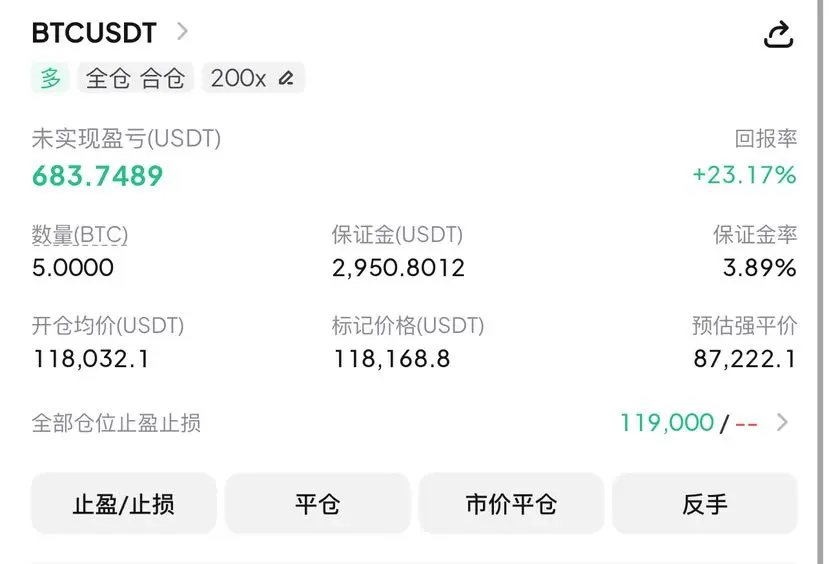Tap the unrealized PnL value 683.7489
829x564 pixels.
(98, 175)
